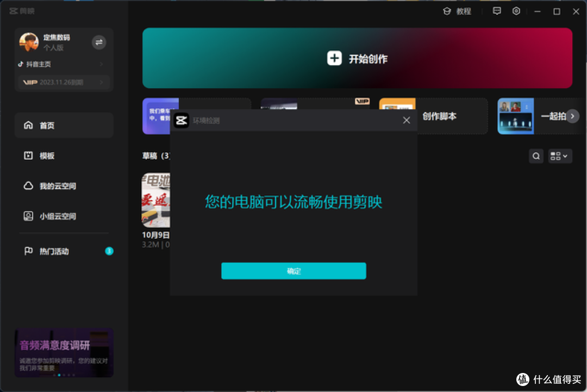The image size is (587, 392).
Task: Open 热门活动 in sidebar
Action: [64, 251]
